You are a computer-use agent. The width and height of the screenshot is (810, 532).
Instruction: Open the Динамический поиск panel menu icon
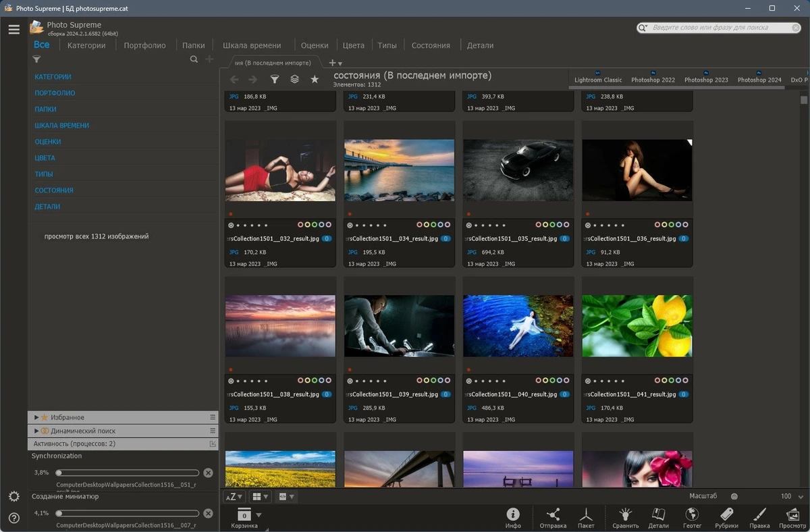coord(213,431)
